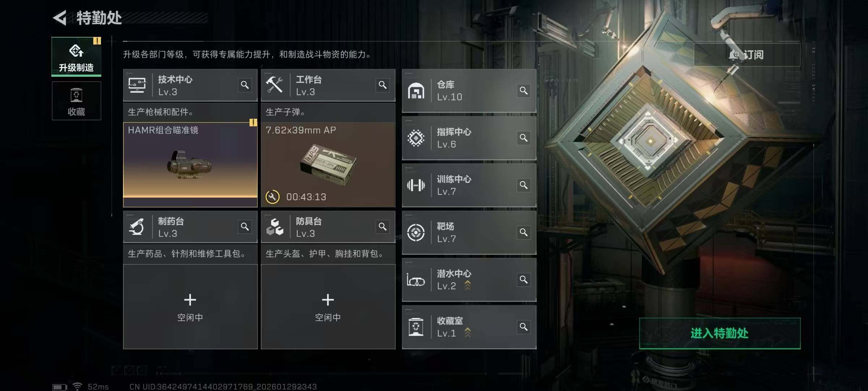The image size is (868, 391).
Task: Switch to the 收藏 tab
Action: tap(76, 101)
